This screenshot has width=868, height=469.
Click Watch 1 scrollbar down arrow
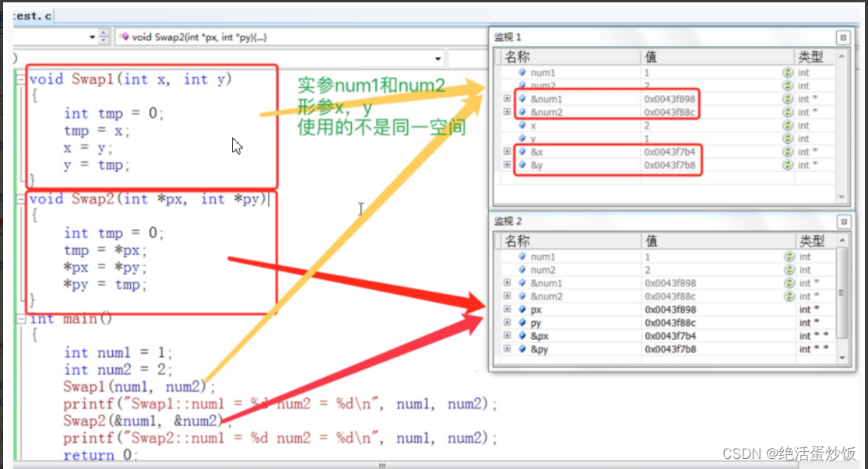tap(842, 197)
